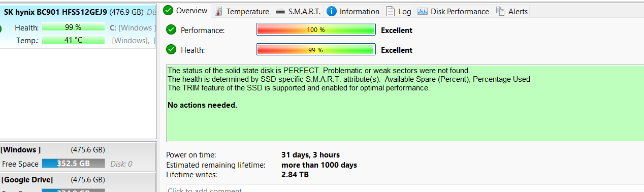Screen dimensions: 644x192
Task: Click the green checkmark icon on Overview tab
Action: point(168,11)
